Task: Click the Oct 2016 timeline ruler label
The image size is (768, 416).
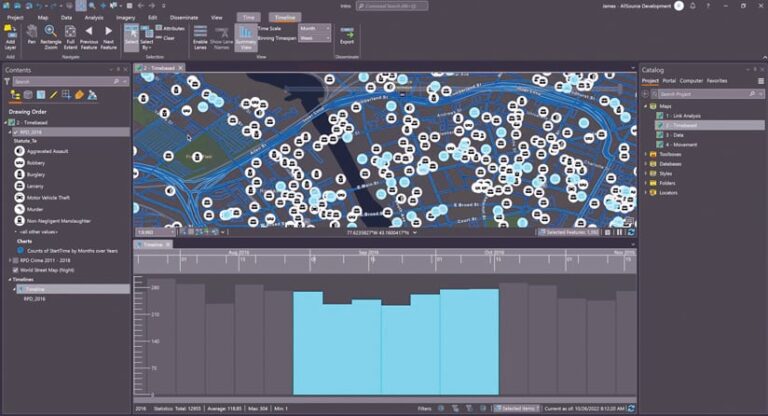Action: click(493, 253)
